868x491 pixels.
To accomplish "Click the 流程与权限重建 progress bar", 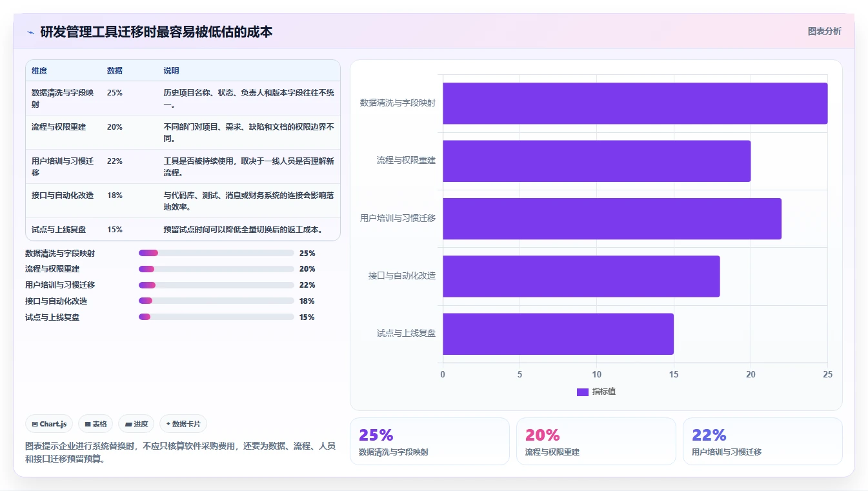I will tap(216, 269).
